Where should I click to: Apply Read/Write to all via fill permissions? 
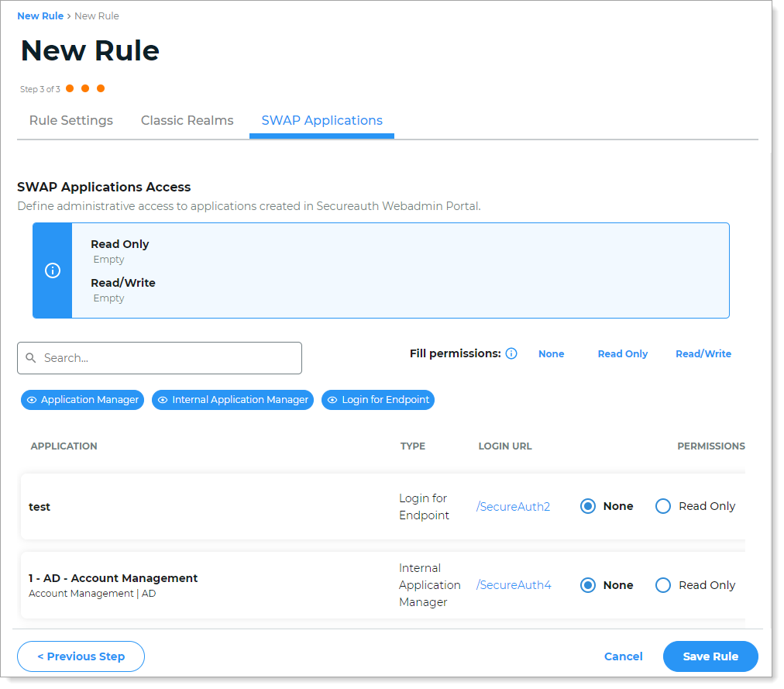coord(703,353)
